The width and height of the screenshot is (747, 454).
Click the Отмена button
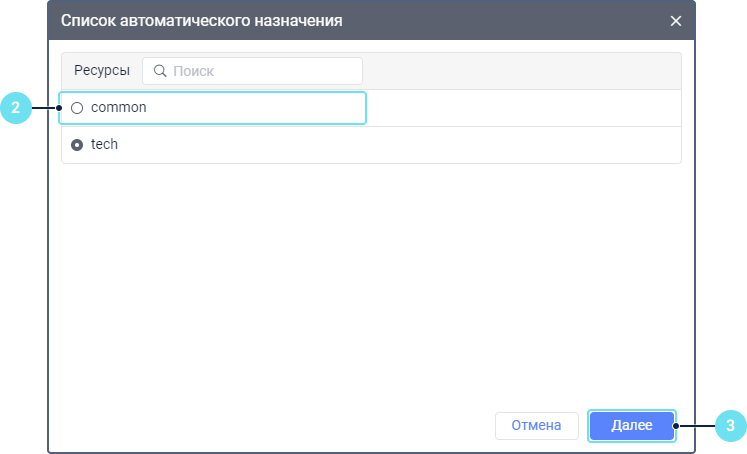[x=536, y=425]
